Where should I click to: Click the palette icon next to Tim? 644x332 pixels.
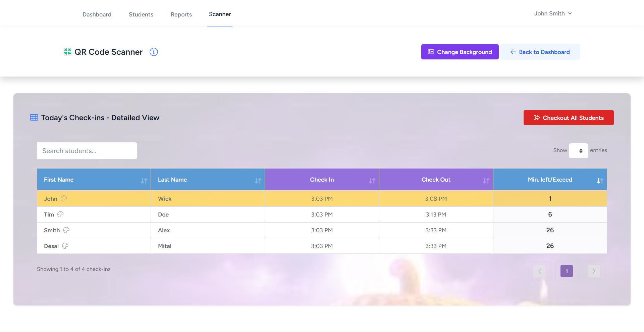click(60, 215)
